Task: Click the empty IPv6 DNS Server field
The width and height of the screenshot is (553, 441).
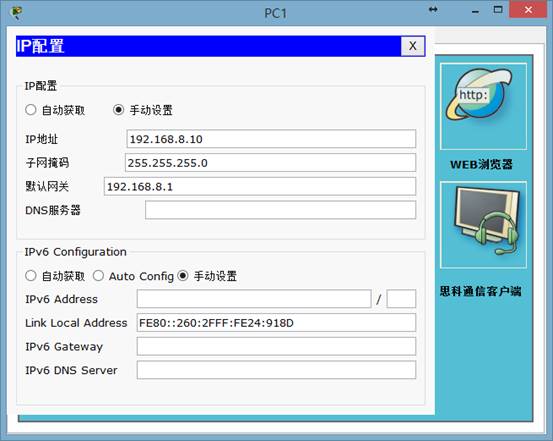Action: [x=276, y=370]
